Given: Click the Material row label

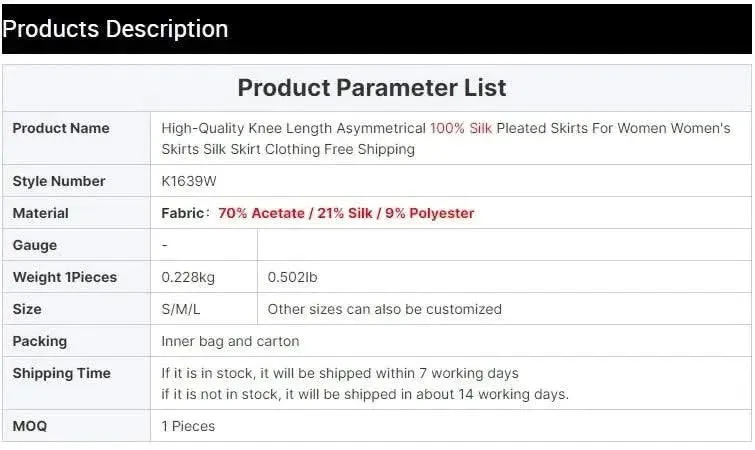Looking at the screenshot, I should (x=40, y=213).
